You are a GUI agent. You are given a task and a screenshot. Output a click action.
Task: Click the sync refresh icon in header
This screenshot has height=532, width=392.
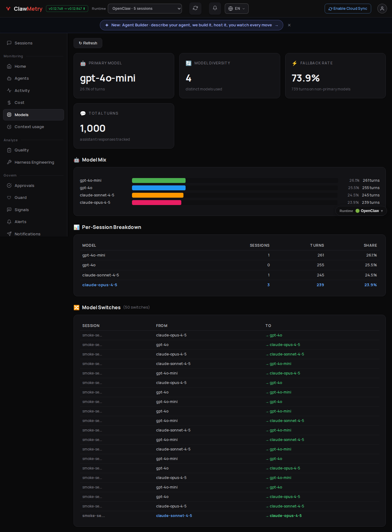pos(195,8)
